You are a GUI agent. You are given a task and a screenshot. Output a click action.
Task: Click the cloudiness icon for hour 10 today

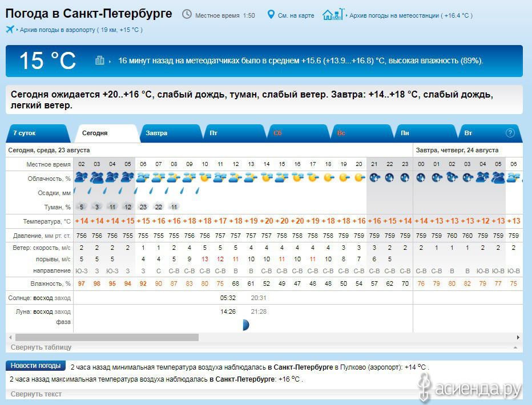pyautogui.click(x=205, y=177)
